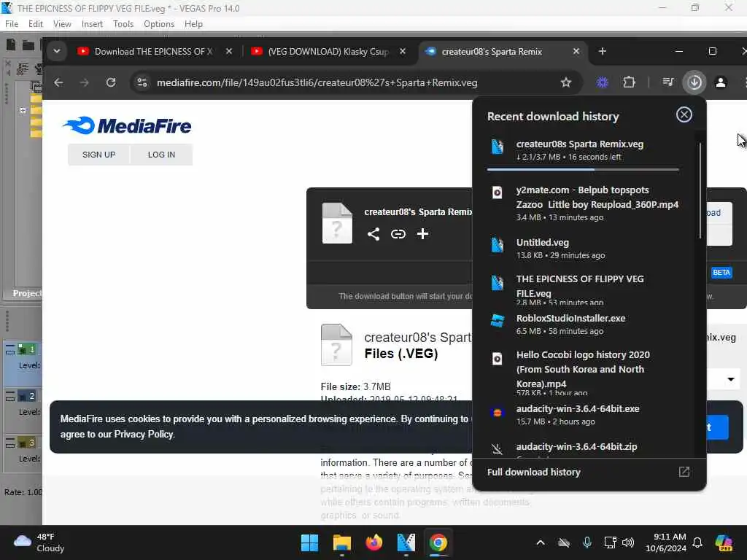Open the VEGAS Pro Insert menu
Image resolution: width=747 pixels, height=560 pixels.
click(92, 24)
